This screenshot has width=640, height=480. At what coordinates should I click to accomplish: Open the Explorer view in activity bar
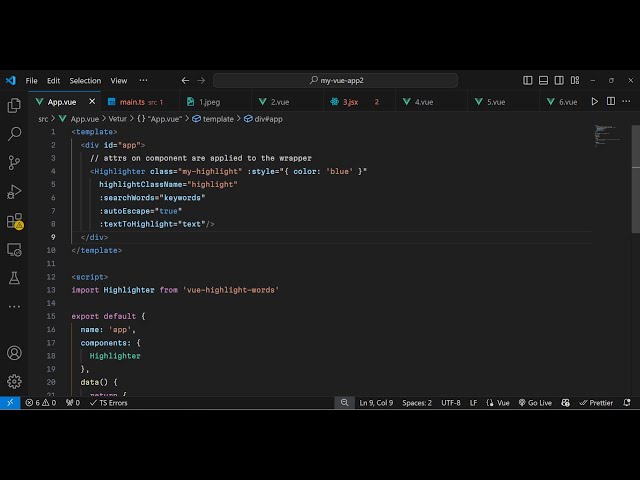tap(14, 105)
